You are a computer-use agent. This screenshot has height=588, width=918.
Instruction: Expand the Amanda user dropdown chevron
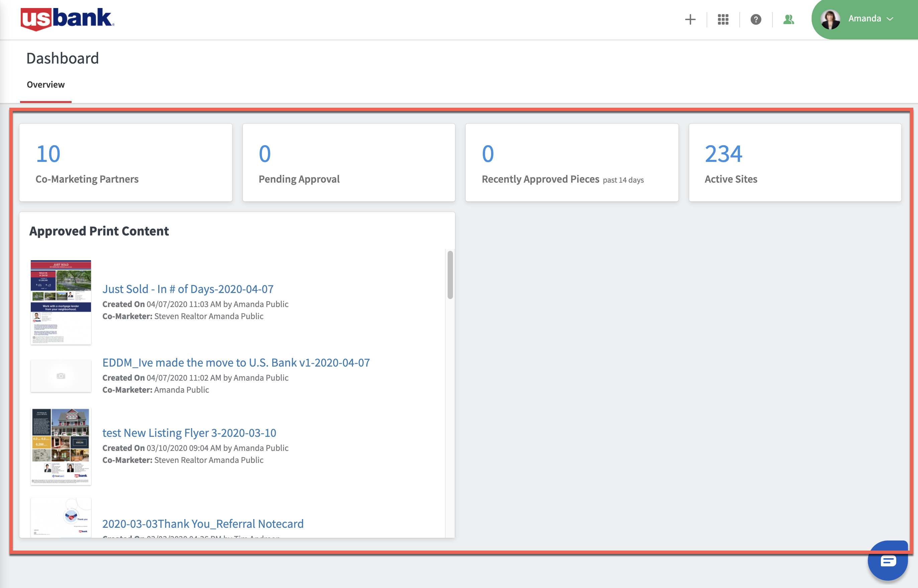[x=890, y=19]
